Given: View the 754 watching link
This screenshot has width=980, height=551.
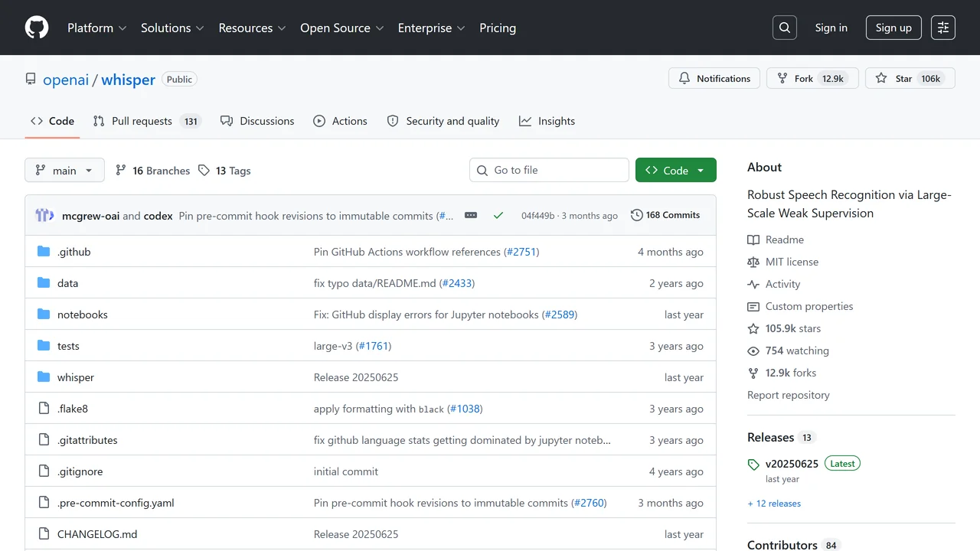Looking at the screenshot, I should click(x=789, y=350).
